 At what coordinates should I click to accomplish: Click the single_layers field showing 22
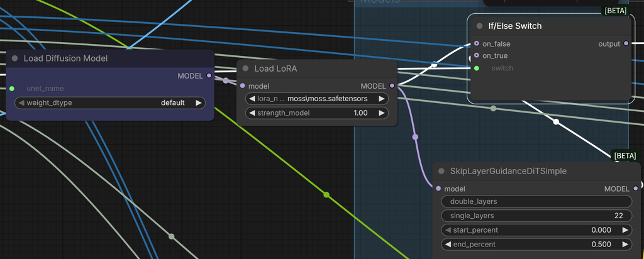click(536, 216)
